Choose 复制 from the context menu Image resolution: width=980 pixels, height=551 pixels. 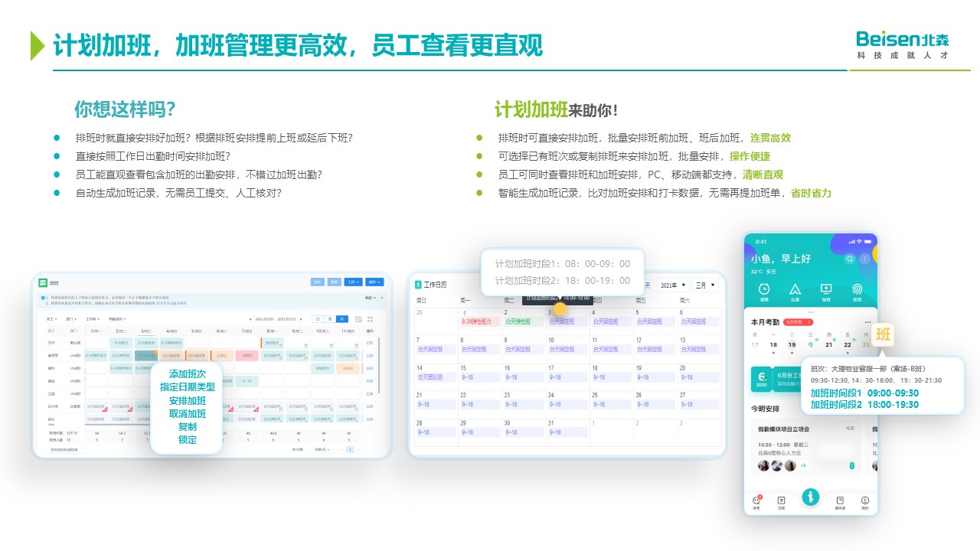pyautogui.click(x=188, y=427)
